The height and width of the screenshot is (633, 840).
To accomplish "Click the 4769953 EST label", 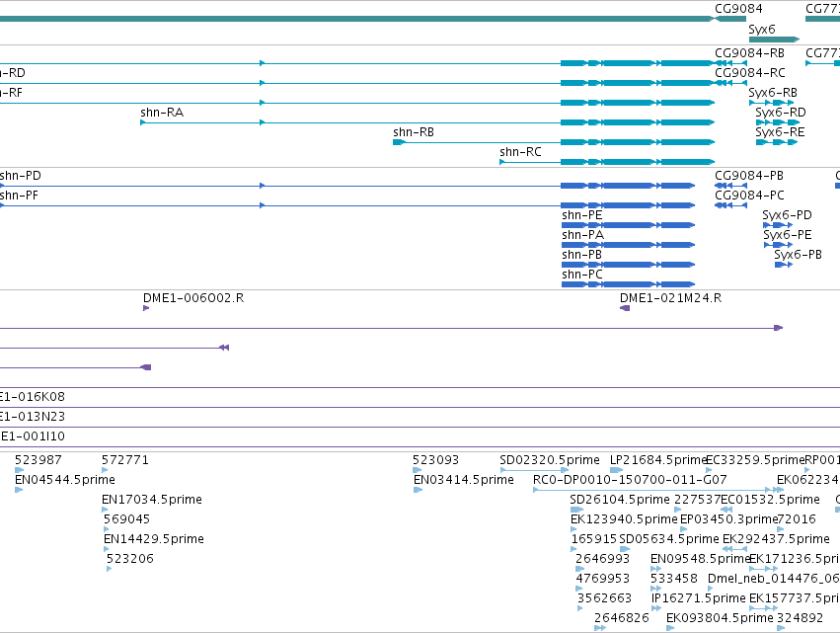I will pos(603,579).
